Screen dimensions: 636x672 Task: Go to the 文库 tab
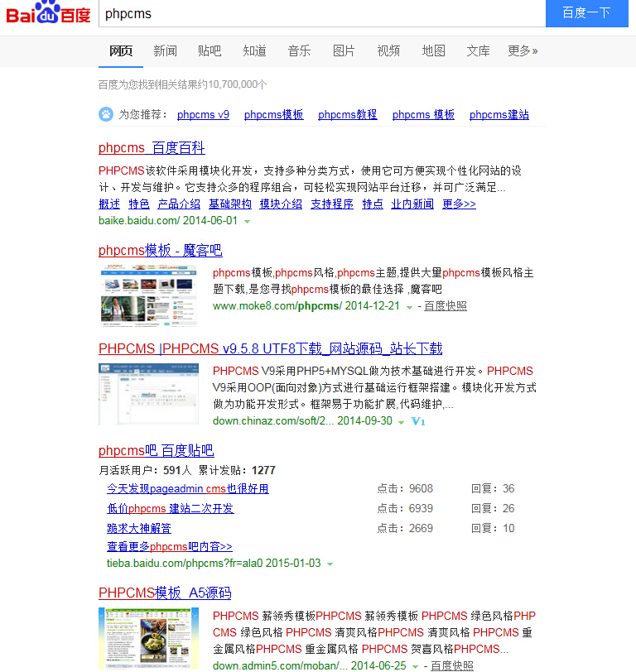[478, 51]
